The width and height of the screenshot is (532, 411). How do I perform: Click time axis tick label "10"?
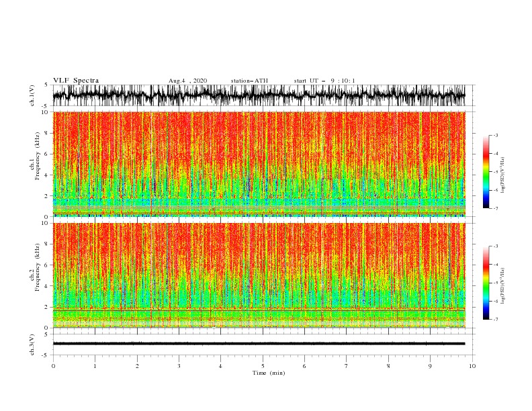pyautogui.click(x=472, y=366)
